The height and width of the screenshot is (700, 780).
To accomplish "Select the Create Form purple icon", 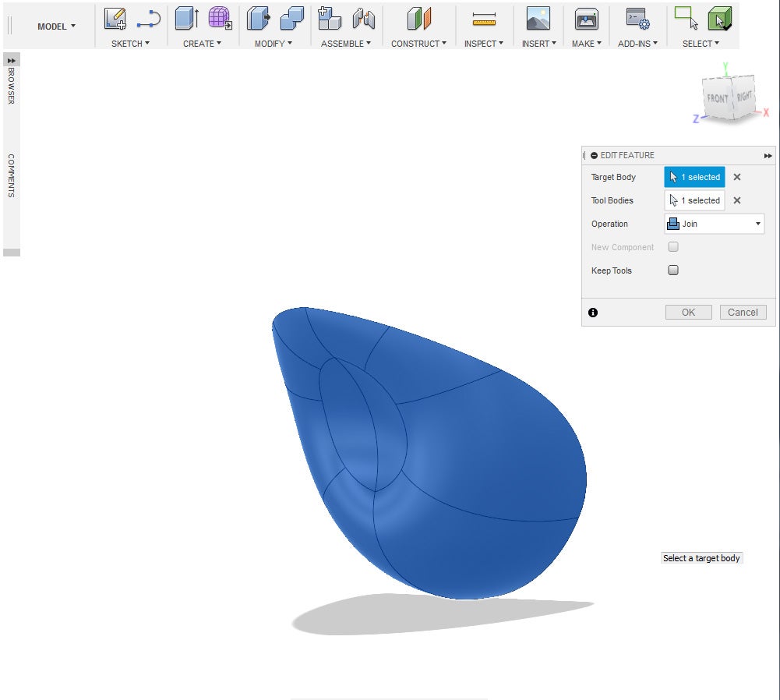I will pyautogui.click(x=220, y=19).
